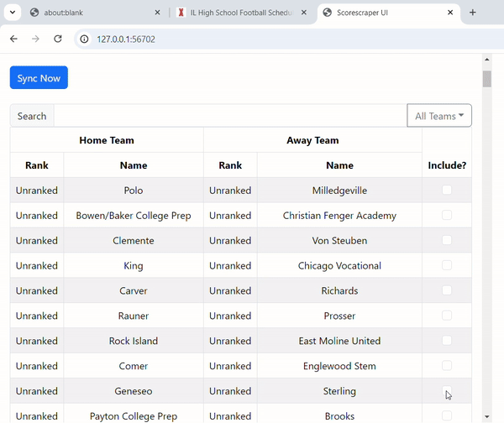Click the Search label beside the input
Image resolution: width=504 pixels, height=423 pixels.
coord(32,116)
